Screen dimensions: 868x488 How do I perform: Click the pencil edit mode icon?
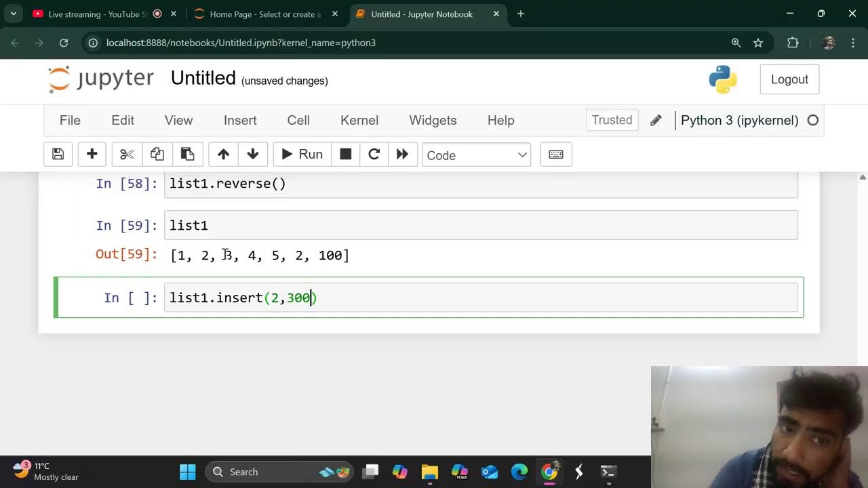coord(656,121)
